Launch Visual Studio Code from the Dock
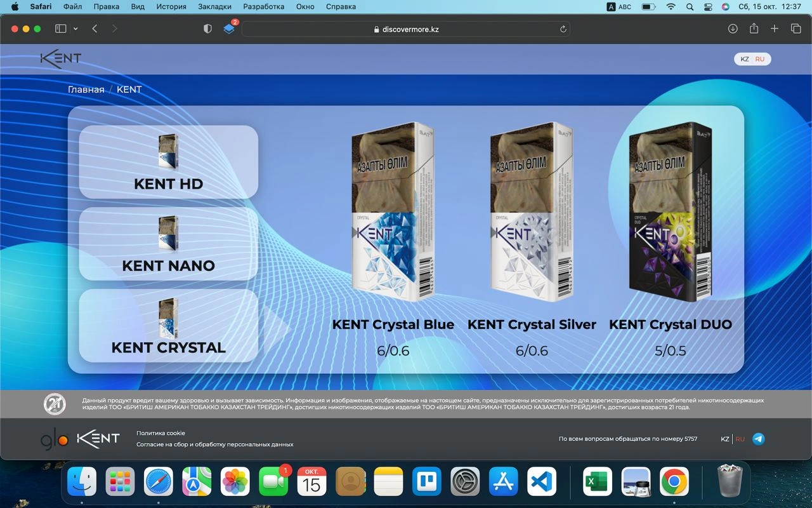 (x=542, y=482)
